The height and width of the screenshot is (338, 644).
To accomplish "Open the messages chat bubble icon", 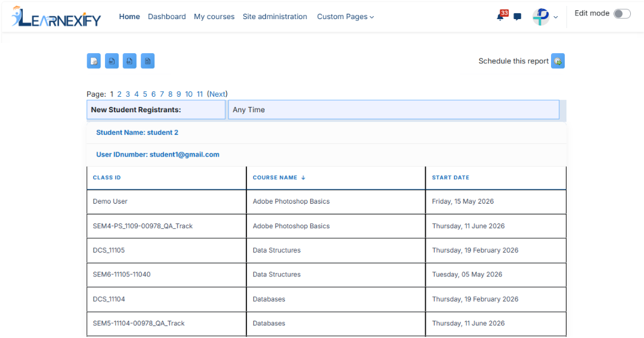I will point(518,17).
